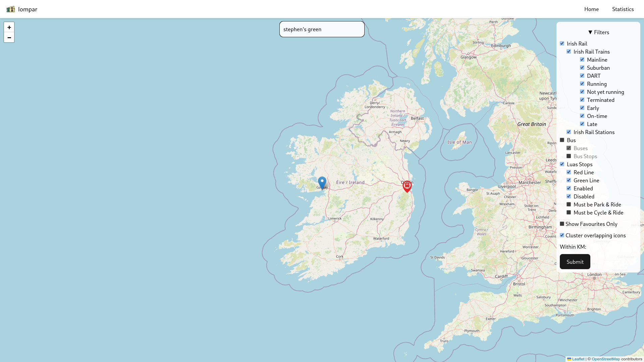The height and width of the screenshot is (362, 644).
Task: Toggle the Running checkbox
Action: (x=582, y=84)
